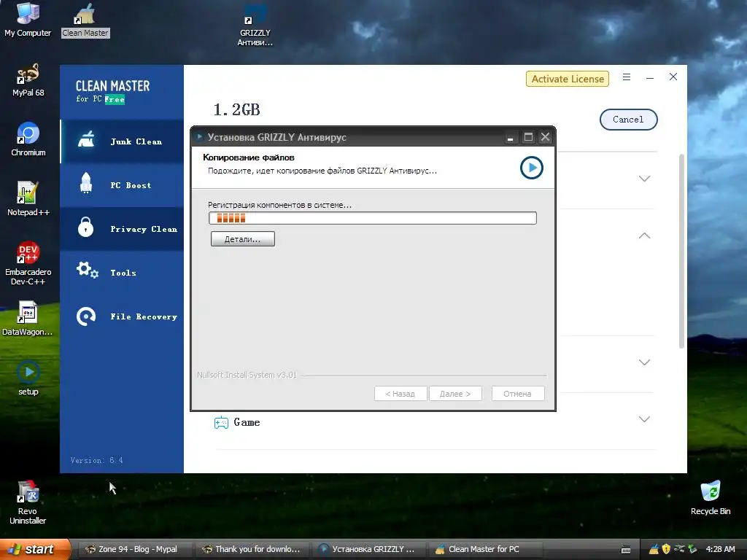Click the Clean Master broom tray icon
Image resolution: width=747 pixels, height=560 pixels.
click(x=654, y=549)
